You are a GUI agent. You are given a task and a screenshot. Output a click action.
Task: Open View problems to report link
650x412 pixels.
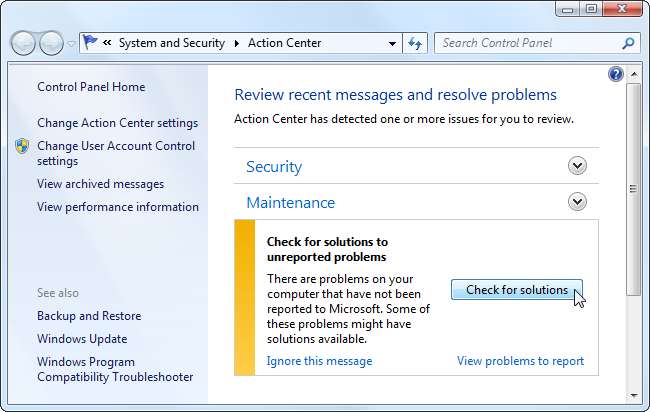pyautogui.click(x=520, y=361)
